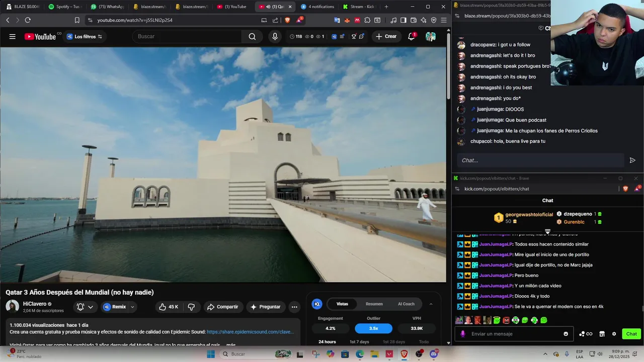Viewport: 644px width, 362px height.
Task: Click the Brave Shields lion icon
Action: [x=287, y=20]
